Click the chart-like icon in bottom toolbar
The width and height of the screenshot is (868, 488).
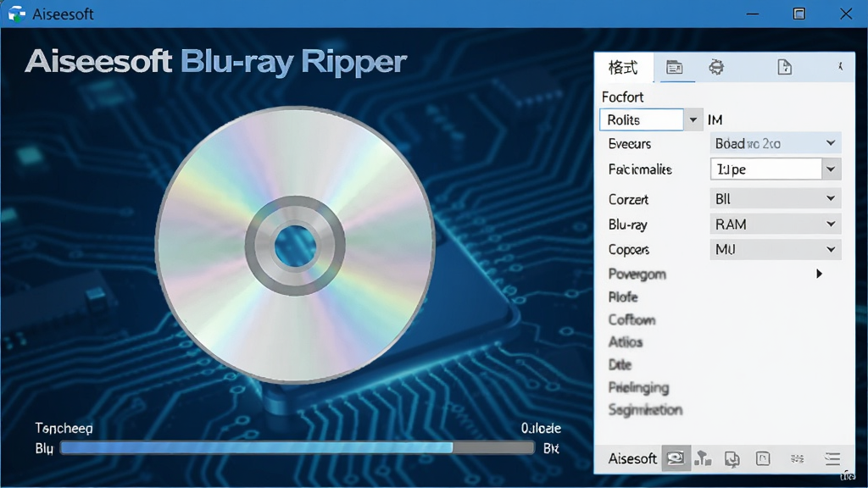point(703,458)
